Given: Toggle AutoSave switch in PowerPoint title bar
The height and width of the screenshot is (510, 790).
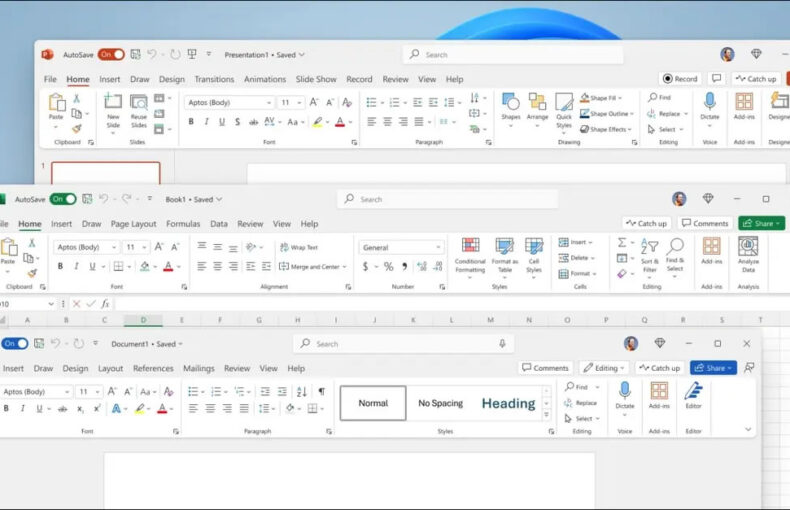Looking at the screenshot, I should [111, 54].
